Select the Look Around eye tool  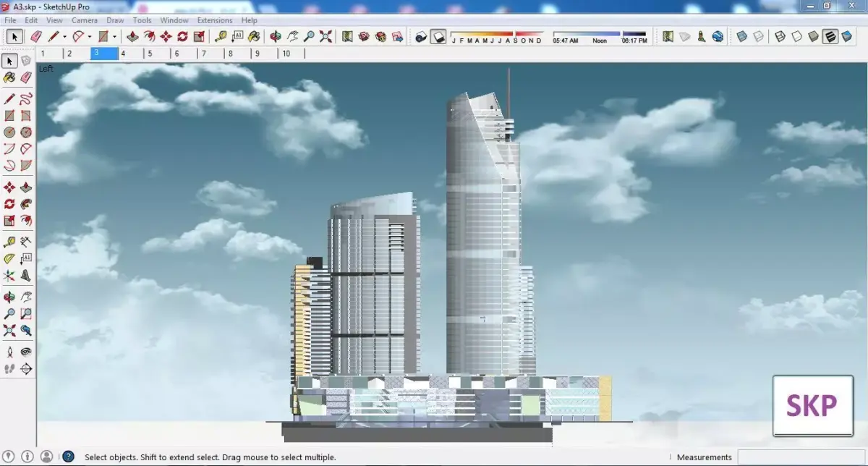26,352
